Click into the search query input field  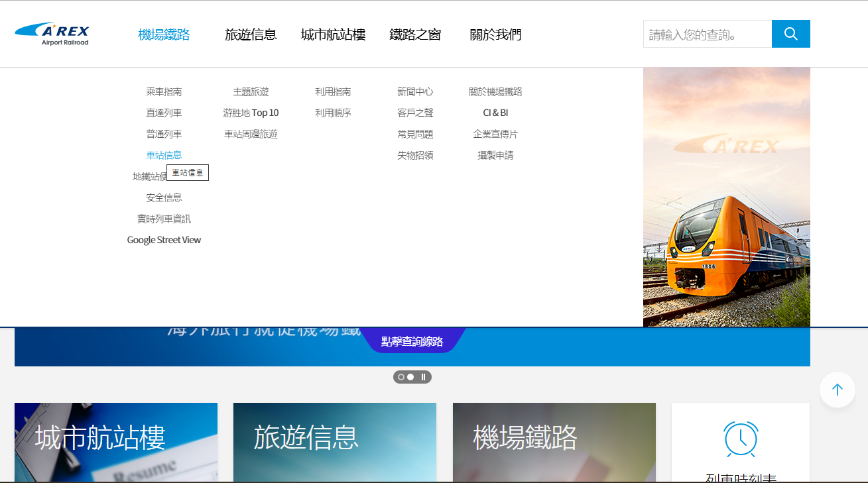pos(708,34)
